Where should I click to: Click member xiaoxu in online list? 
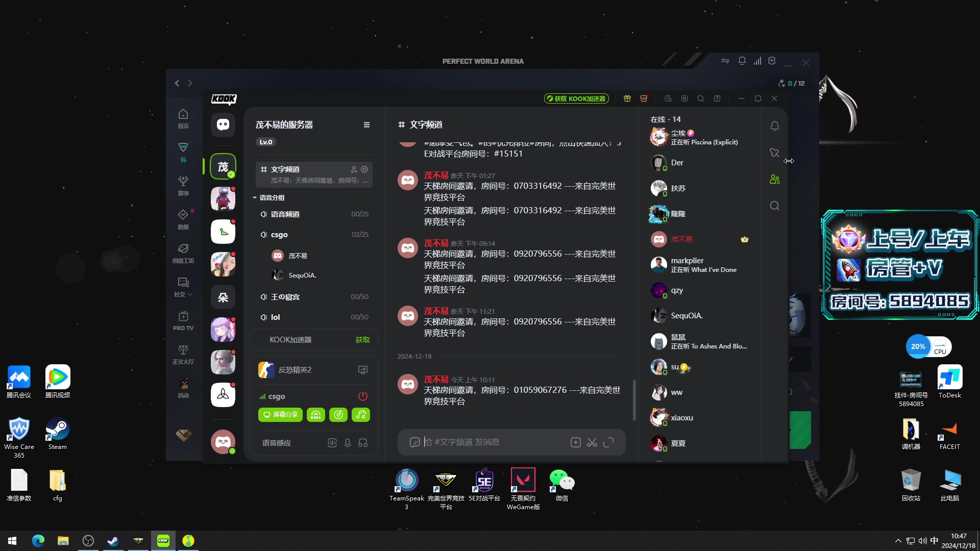click(699, 418)
